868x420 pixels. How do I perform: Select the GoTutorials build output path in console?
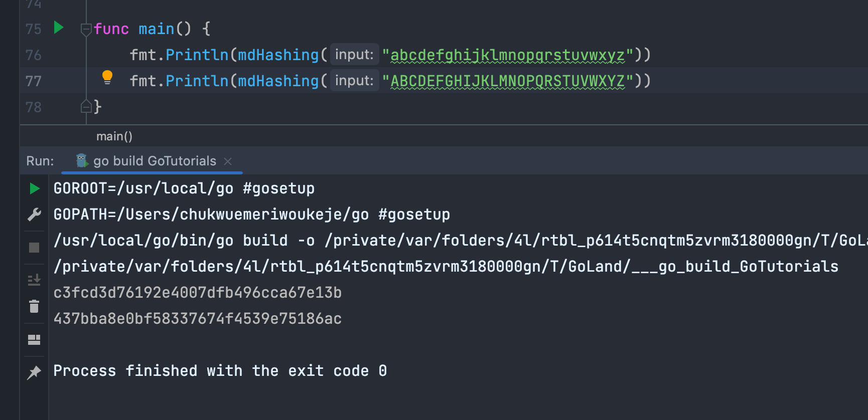point(445,266)
